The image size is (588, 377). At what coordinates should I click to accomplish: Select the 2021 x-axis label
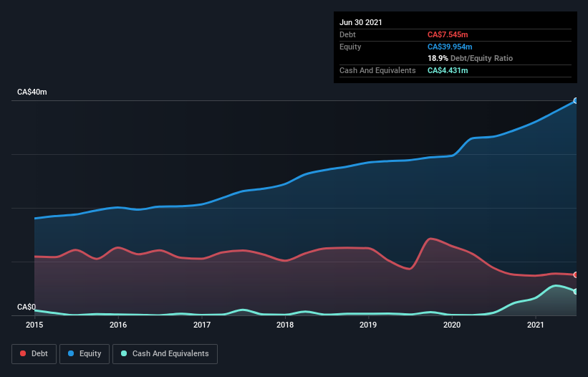click(x=536, y=325)
